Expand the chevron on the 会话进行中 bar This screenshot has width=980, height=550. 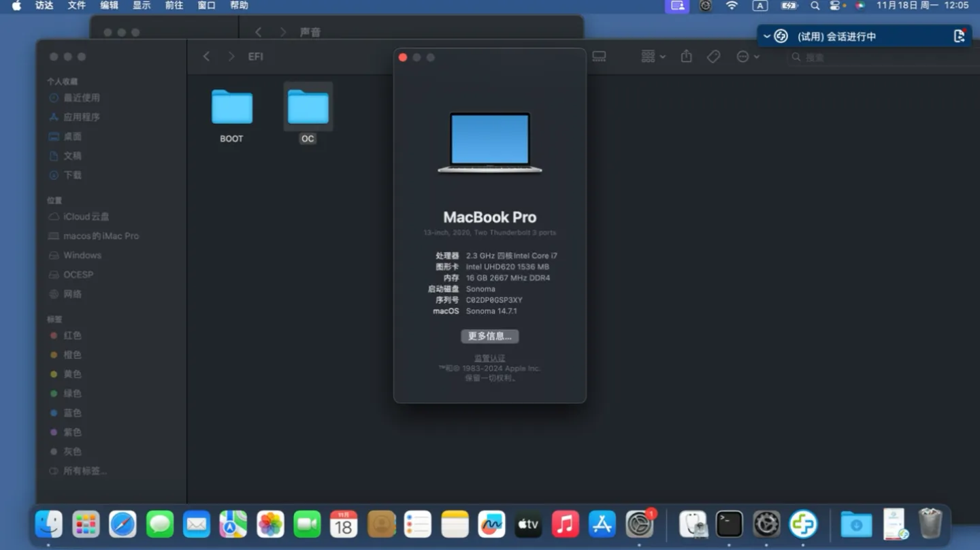[x=766, y=35]
